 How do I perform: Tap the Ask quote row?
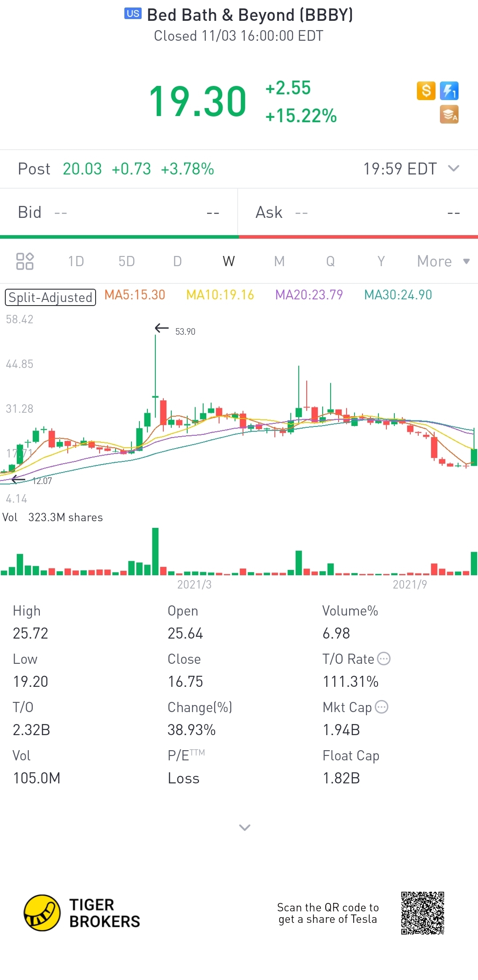(358, 213)
